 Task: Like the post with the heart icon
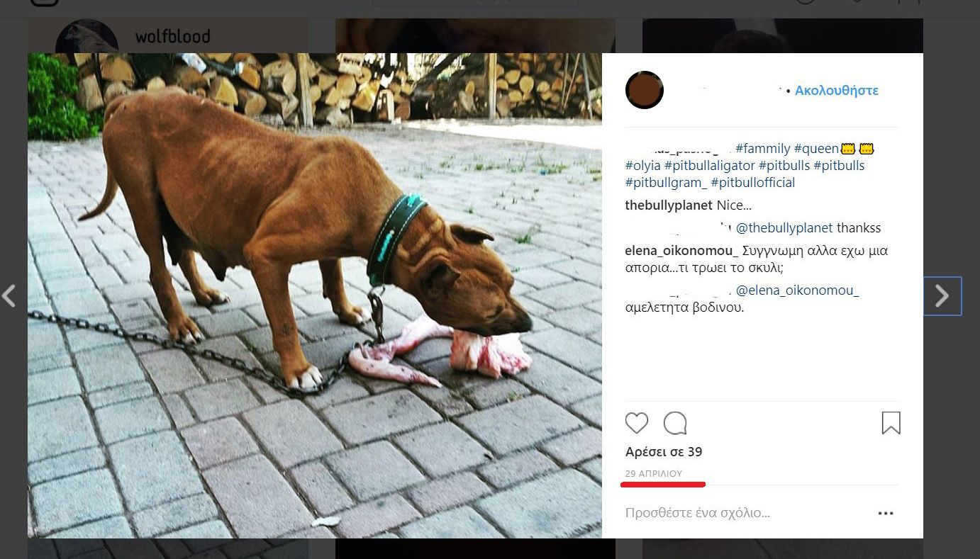click(636, 423)
